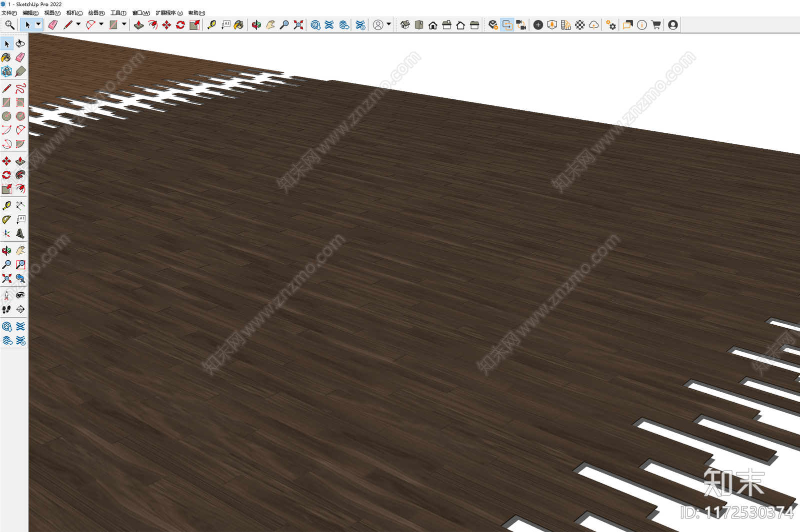Open the 绘图(R) menu
This screenshot has width=800, height=532.
96,13
